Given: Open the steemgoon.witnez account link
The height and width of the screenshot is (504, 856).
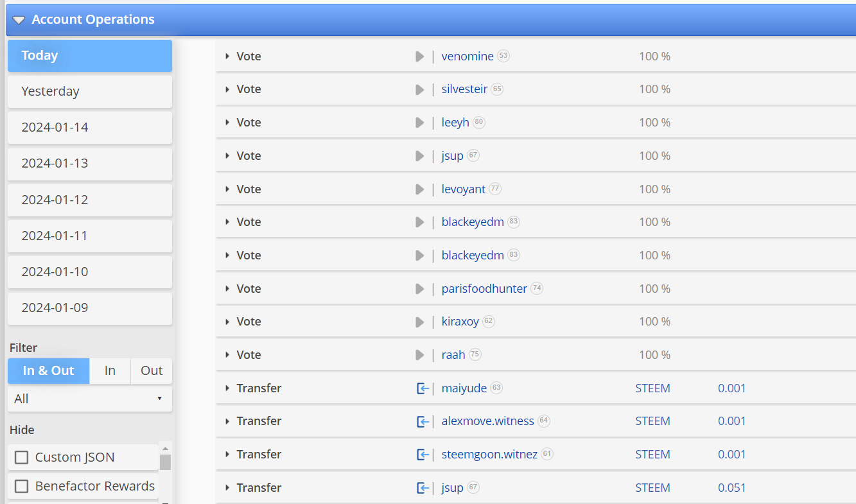Looking at the screenshot, I should 489,455.
